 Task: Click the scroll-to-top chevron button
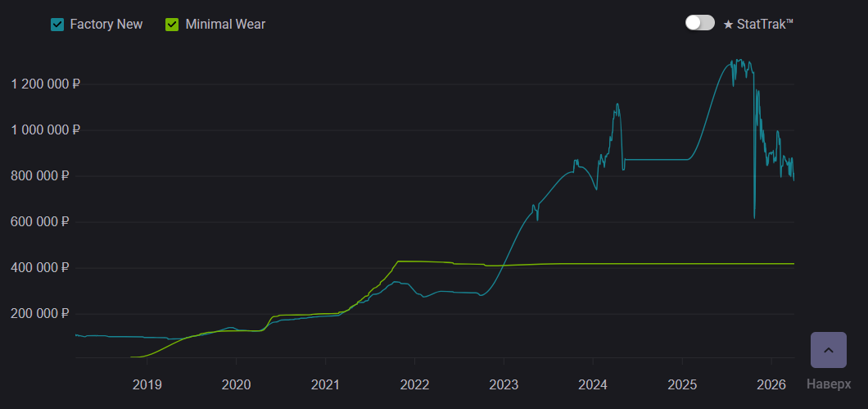coord(828,350)
